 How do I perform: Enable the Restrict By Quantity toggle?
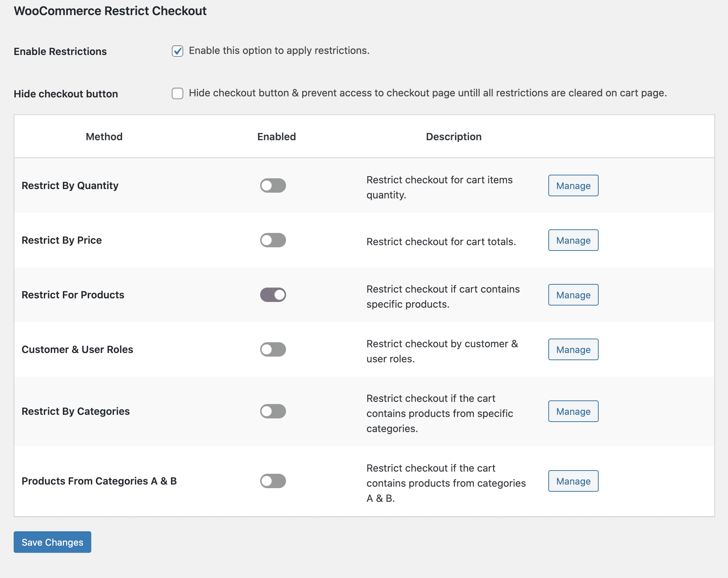click(273, 185)
